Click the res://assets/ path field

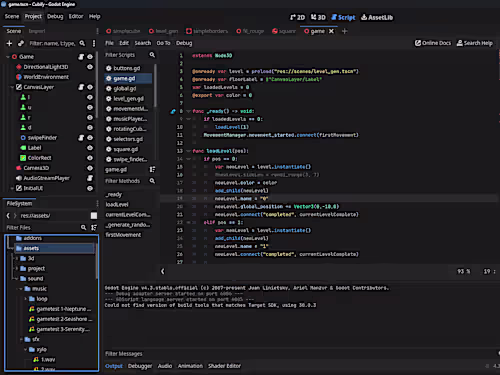coord(54,216)
